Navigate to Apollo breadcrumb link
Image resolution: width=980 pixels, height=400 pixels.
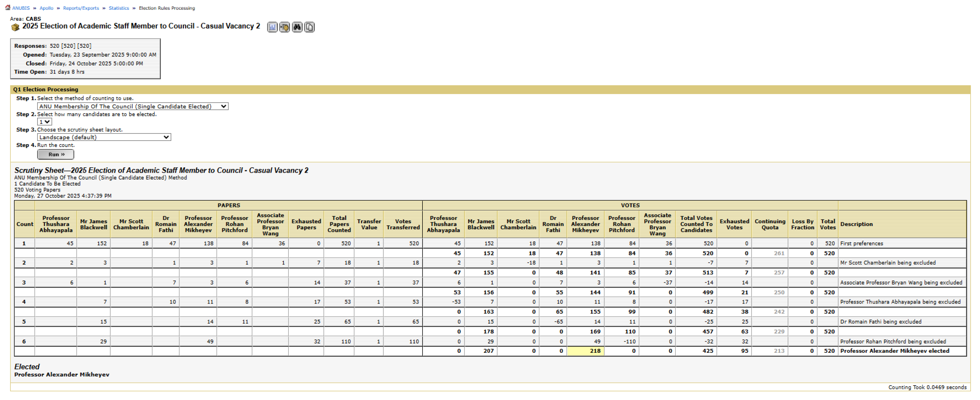(47, 8)
